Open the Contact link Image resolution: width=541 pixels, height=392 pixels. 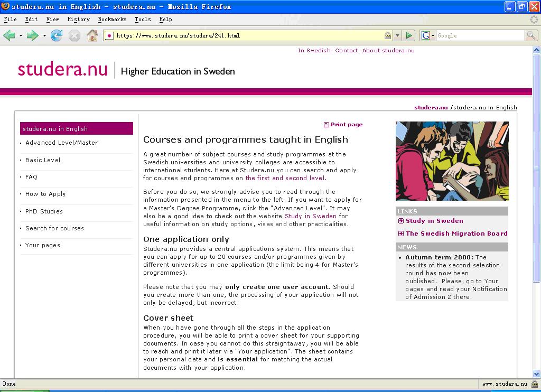(347, 50)
